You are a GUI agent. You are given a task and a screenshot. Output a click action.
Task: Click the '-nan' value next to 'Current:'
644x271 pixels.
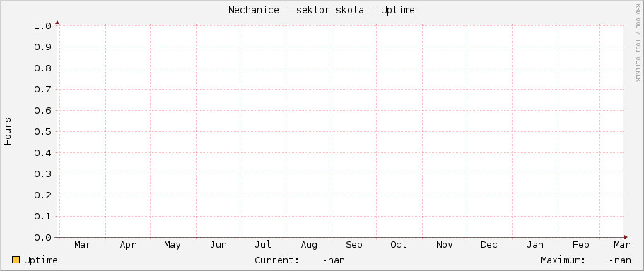point(334,260)
